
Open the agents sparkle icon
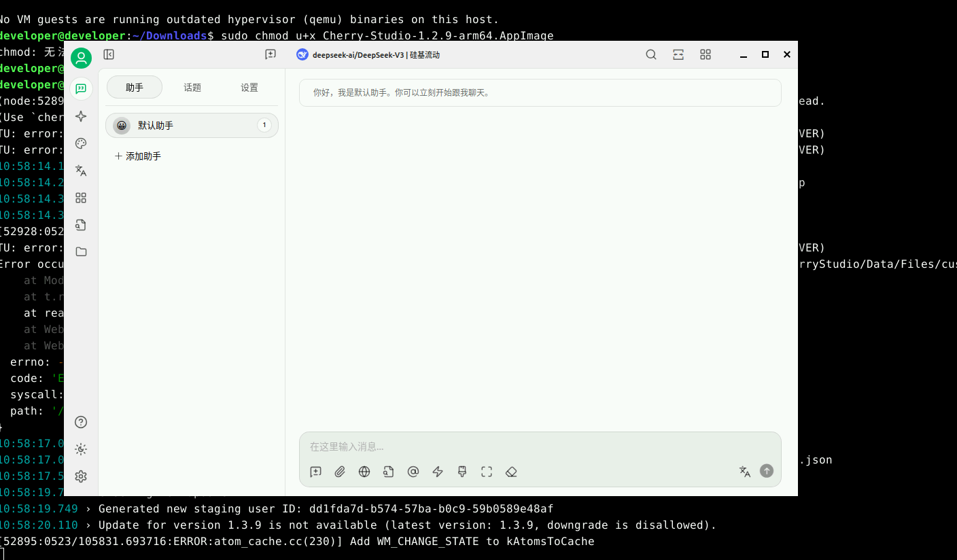pyautogui.click(x=81, y=116)
